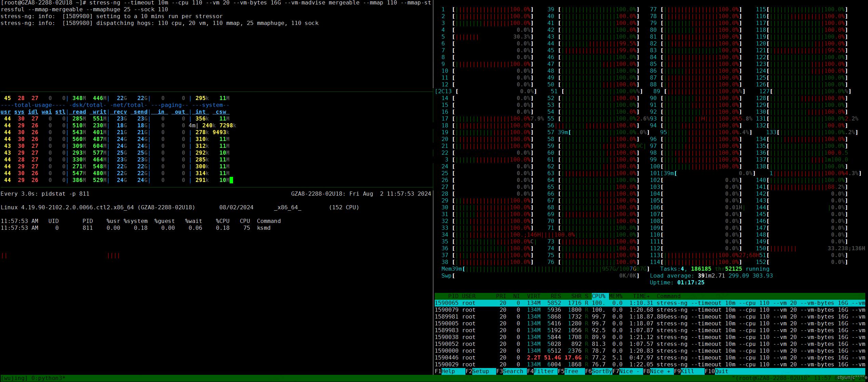Screen dimensions: 868x382
Task: Click F7 Nice - to lower niceness
Action: pos(627,371)
